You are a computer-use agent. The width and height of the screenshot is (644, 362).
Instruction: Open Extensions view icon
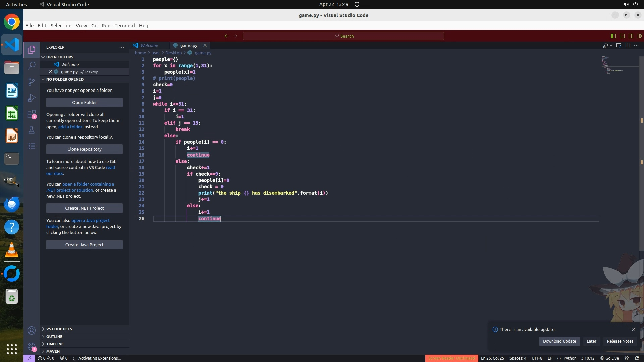coord(32,114)
